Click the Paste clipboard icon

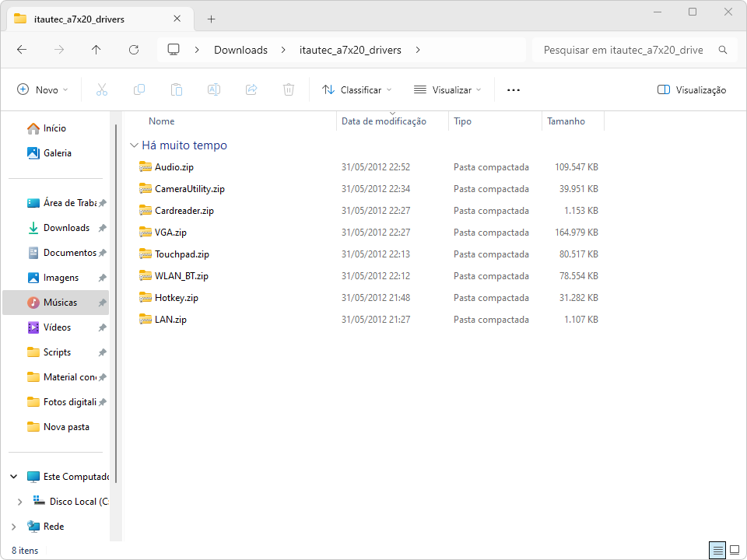[177, 89]
